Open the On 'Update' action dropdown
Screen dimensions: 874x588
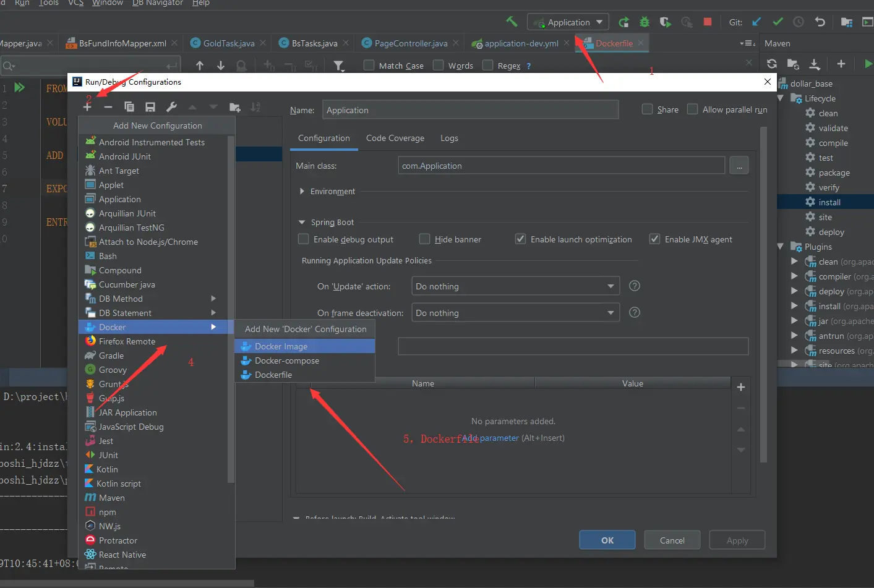(x=515, y=286)
